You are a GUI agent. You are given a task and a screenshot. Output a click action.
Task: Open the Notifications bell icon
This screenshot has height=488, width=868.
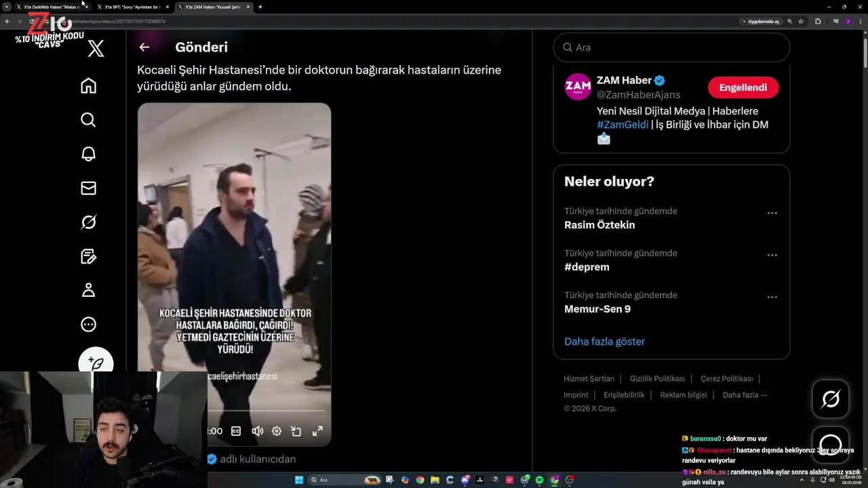[88, 154]
